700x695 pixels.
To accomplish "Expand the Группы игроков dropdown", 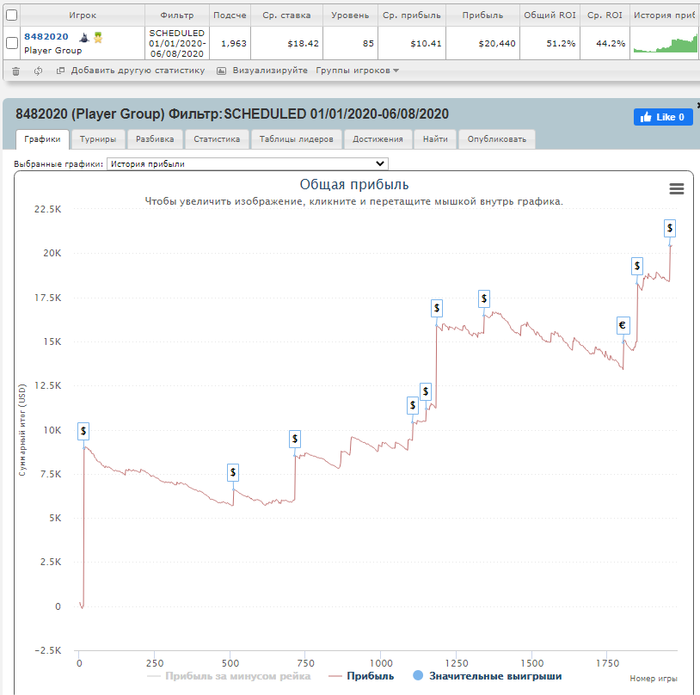I will tap(357, 71).
